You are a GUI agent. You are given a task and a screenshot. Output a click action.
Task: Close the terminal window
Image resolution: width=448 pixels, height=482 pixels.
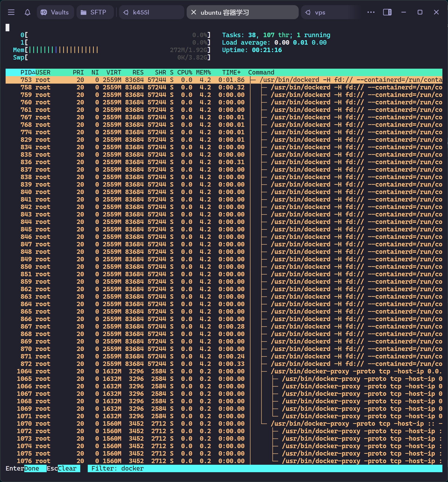click(436, 12)
